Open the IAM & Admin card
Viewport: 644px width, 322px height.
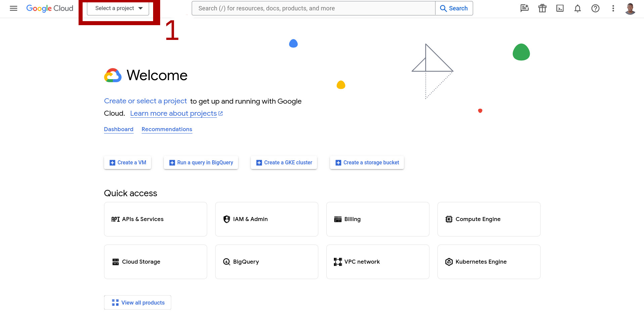click(x=267, y=219)
